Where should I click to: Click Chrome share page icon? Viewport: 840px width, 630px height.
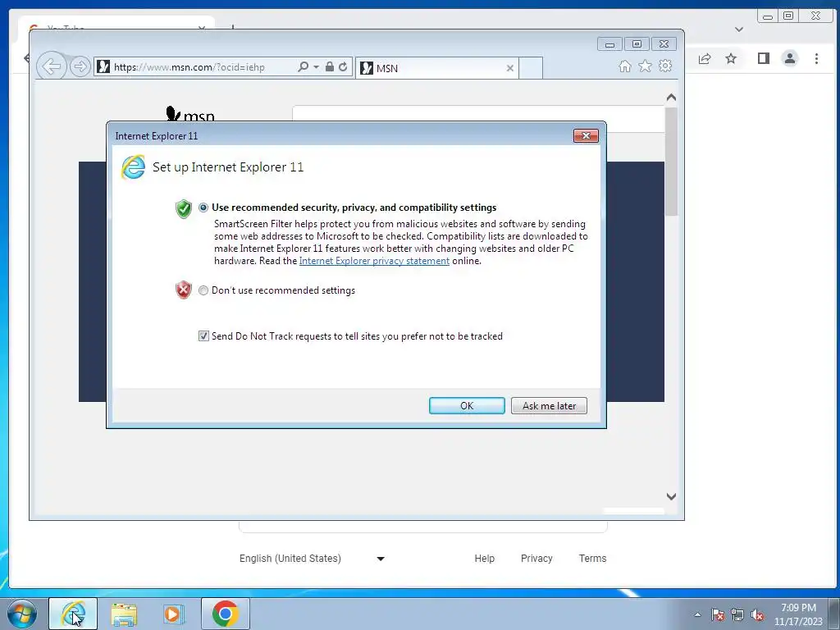point(705,58)
